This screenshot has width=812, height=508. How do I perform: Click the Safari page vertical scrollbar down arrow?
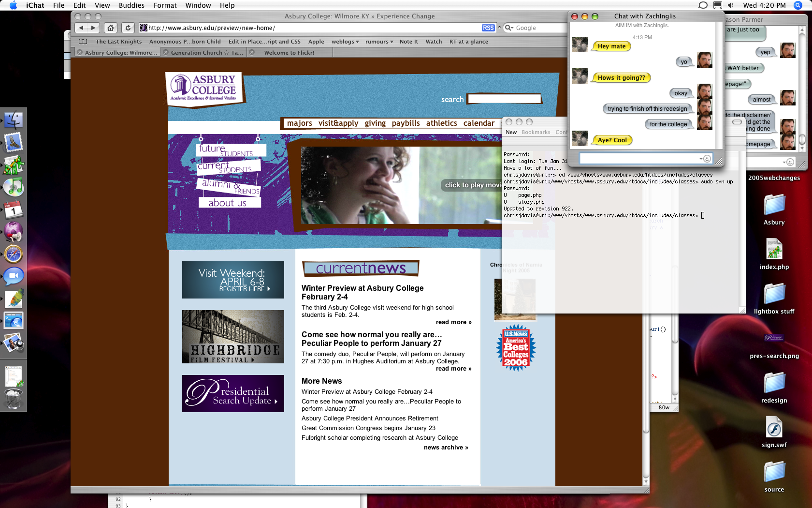[x=646, y=482]
